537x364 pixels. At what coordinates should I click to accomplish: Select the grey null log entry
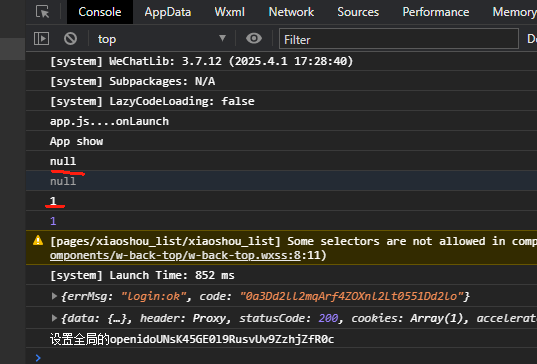[282, 180]
